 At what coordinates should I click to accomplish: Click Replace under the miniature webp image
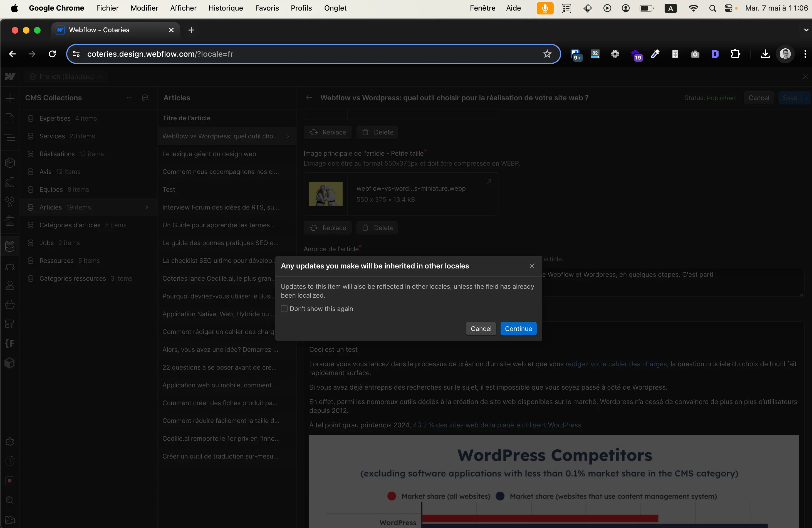click(328, 228)
